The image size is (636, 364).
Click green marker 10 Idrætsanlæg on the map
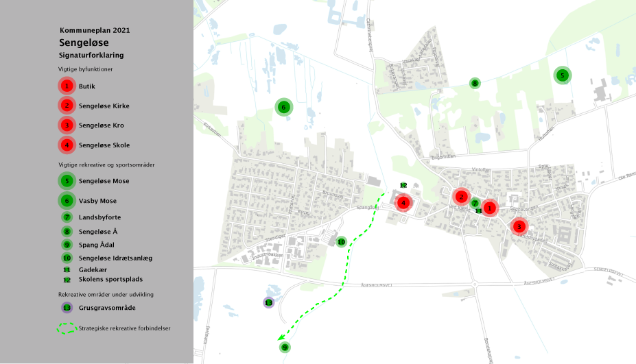tap(341, 242)
